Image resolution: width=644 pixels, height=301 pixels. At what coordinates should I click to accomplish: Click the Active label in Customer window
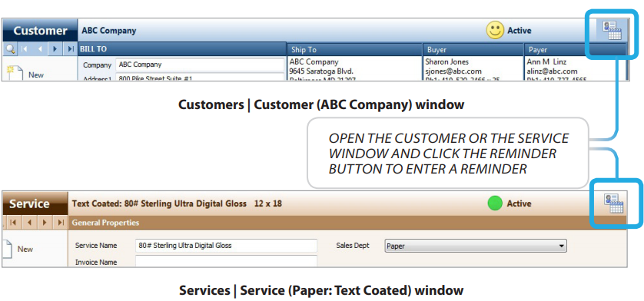pyautogui.click(x=520, y=31)
